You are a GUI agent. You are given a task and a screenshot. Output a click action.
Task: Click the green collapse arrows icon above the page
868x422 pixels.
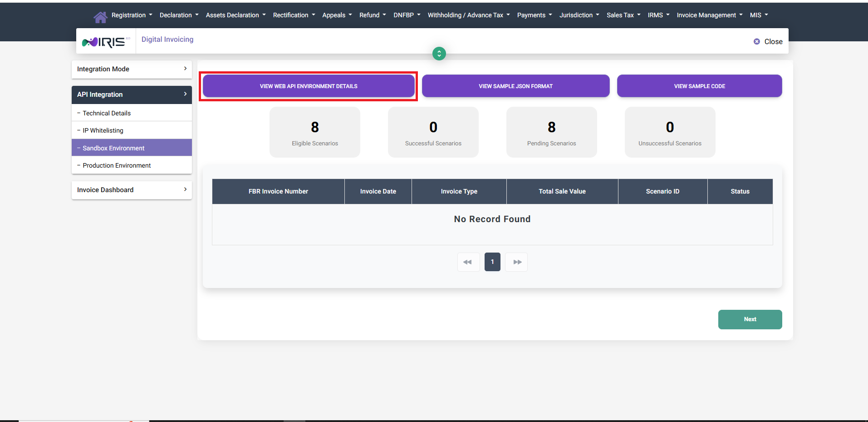[x=438, y=54]
